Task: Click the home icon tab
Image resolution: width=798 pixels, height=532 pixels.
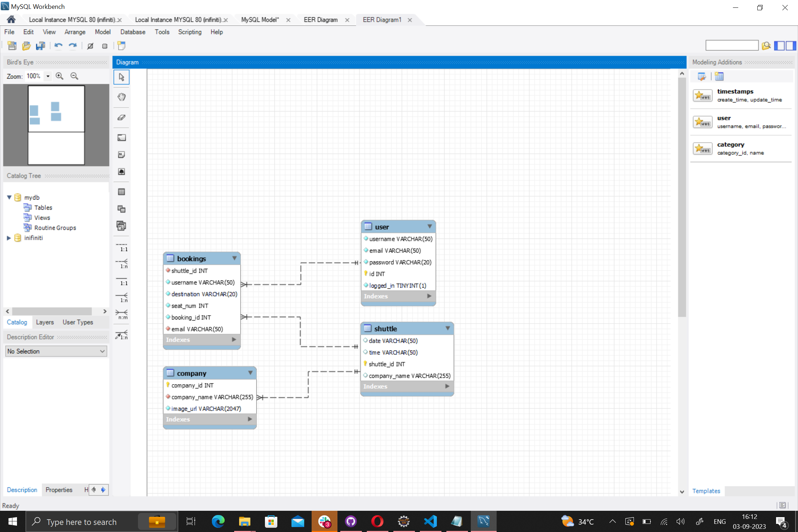Action: pos(11,19)
